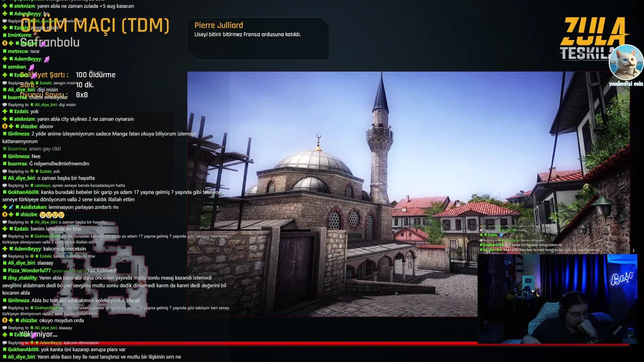Click the Safranbolu mosque map preview image

coord(408,194)
